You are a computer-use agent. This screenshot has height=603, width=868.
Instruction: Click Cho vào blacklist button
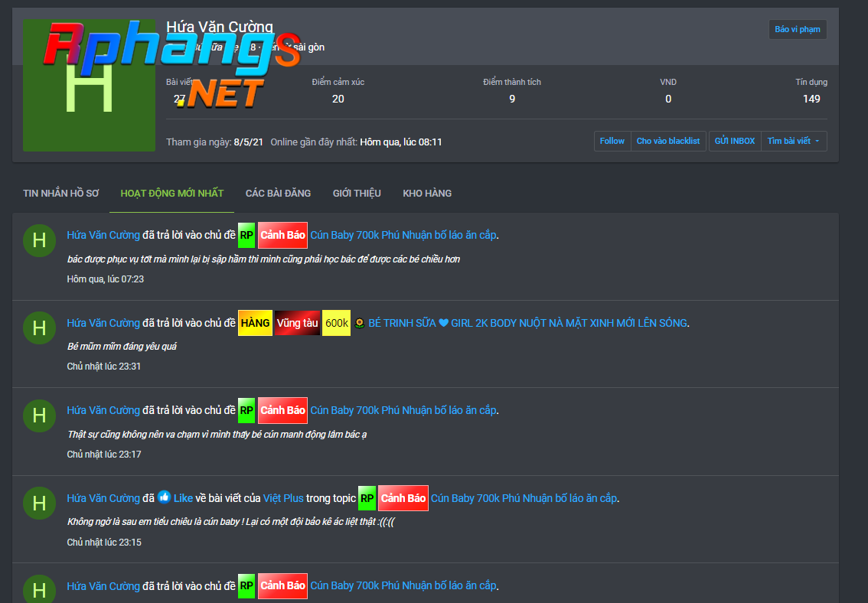668,141
